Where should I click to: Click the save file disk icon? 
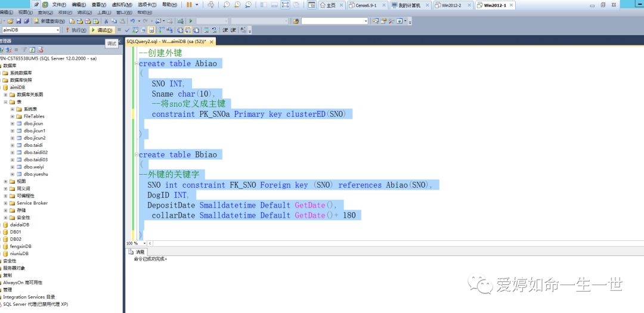point(18,21)
